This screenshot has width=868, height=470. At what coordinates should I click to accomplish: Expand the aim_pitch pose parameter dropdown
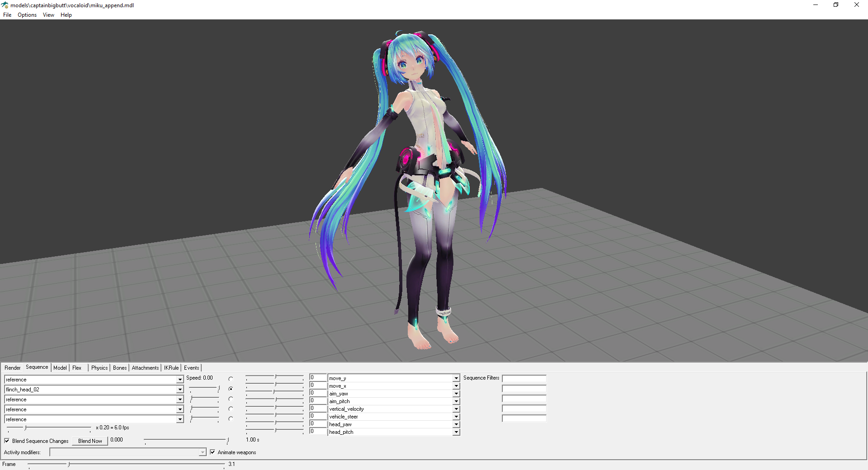click(x=456, y=401)
